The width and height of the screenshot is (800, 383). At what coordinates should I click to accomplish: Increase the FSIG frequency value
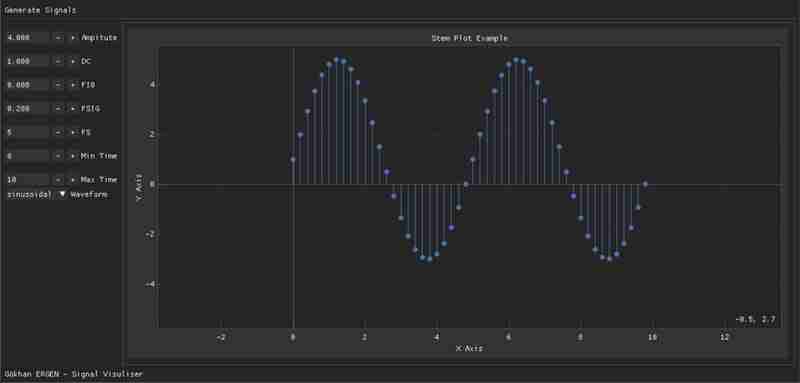[x=73, y=109]
